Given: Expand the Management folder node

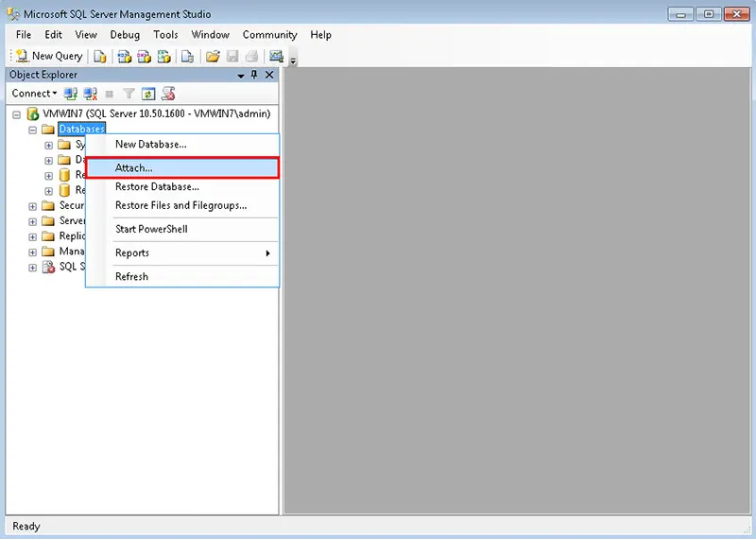Looking at the screenshot, I should coord(33,252).
